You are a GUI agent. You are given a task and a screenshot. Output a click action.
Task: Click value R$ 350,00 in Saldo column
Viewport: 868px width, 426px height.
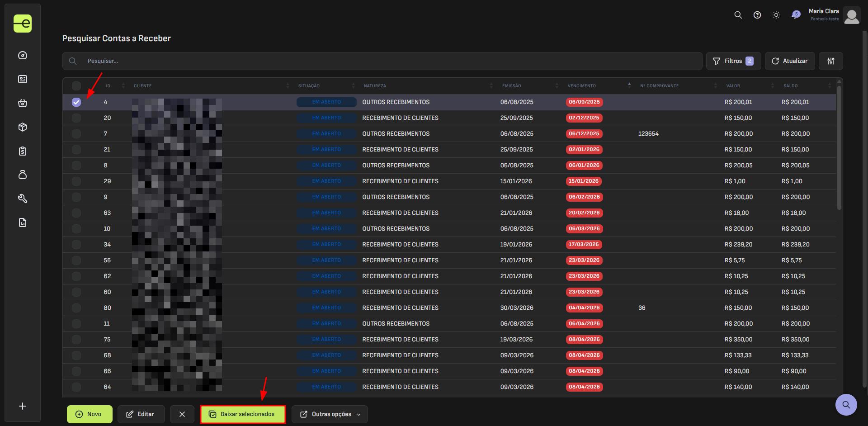(x=795, y=340)
